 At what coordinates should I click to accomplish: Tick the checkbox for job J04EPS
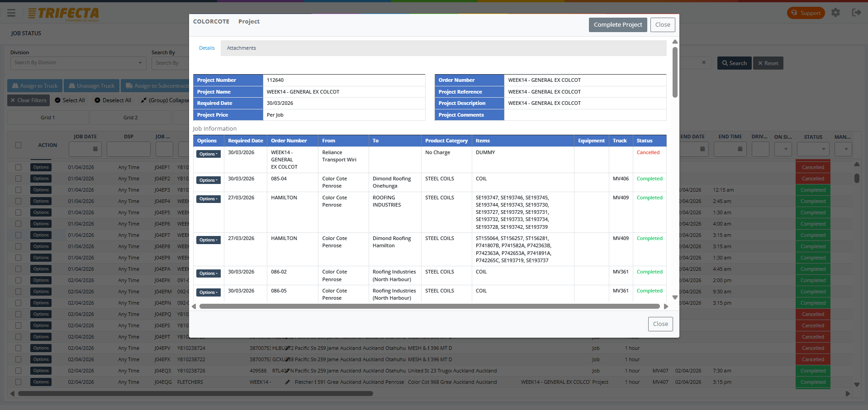pyautogui.click(x=18, y=325)
